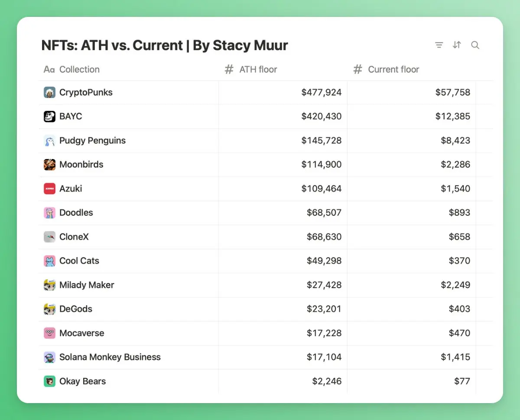Click the red Azuki icon
The image size is (520, 420).
(x=49, y=189)
